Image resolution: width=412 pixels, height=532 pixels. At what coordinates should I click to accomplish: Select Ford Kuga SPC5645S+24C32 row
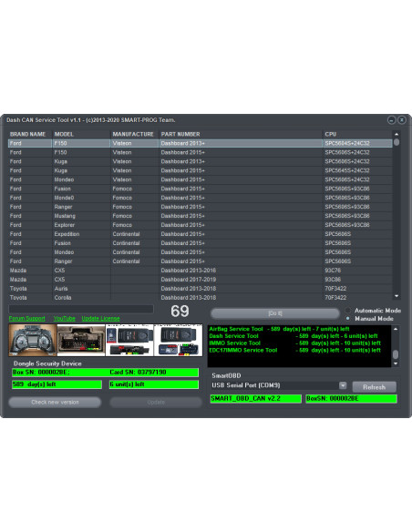pyautogui.click(x=200, y=170)
